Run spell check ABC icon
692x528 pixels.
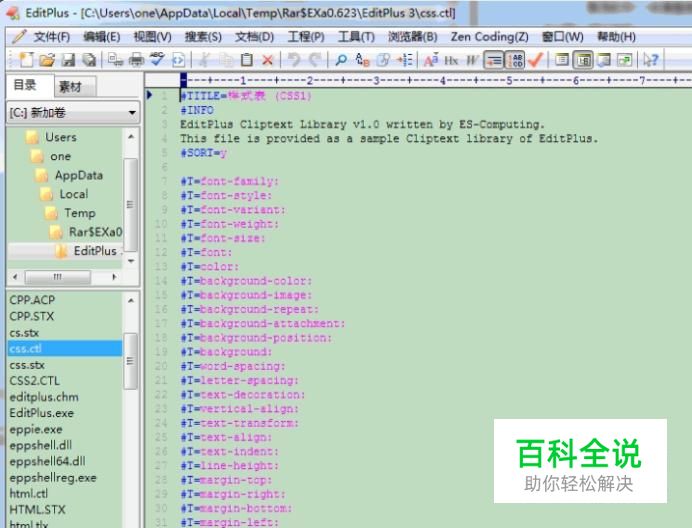[157, 60]
